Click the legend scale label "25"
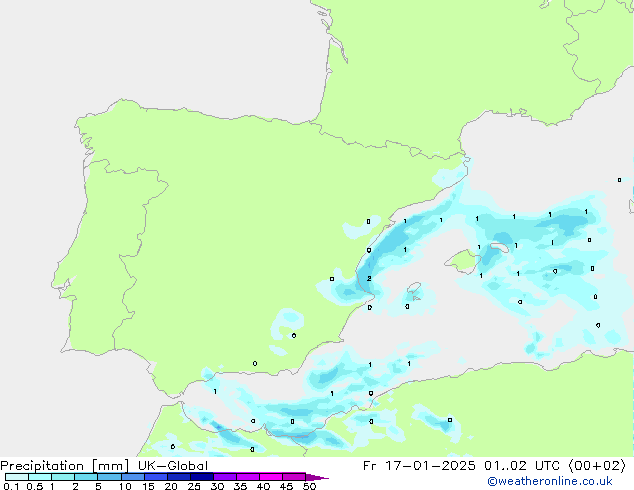The width and height of the screenshot is (634, 490). 194,486
